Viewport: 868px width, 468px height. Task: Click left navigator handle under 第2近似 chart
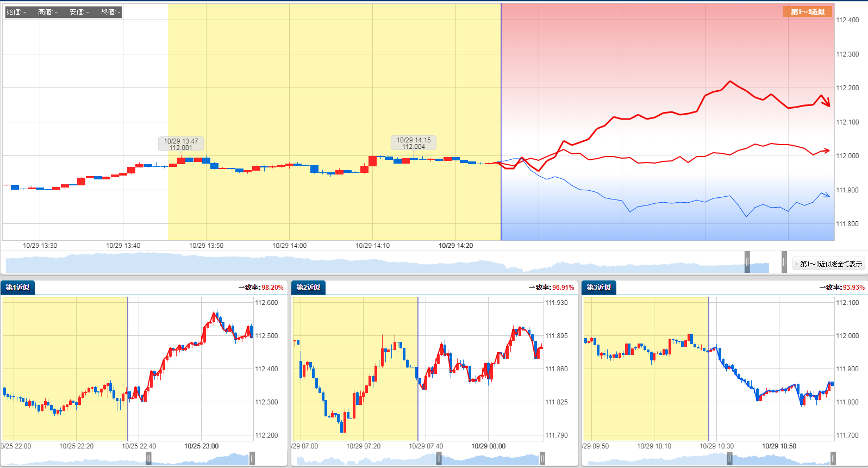click(439, 459)
